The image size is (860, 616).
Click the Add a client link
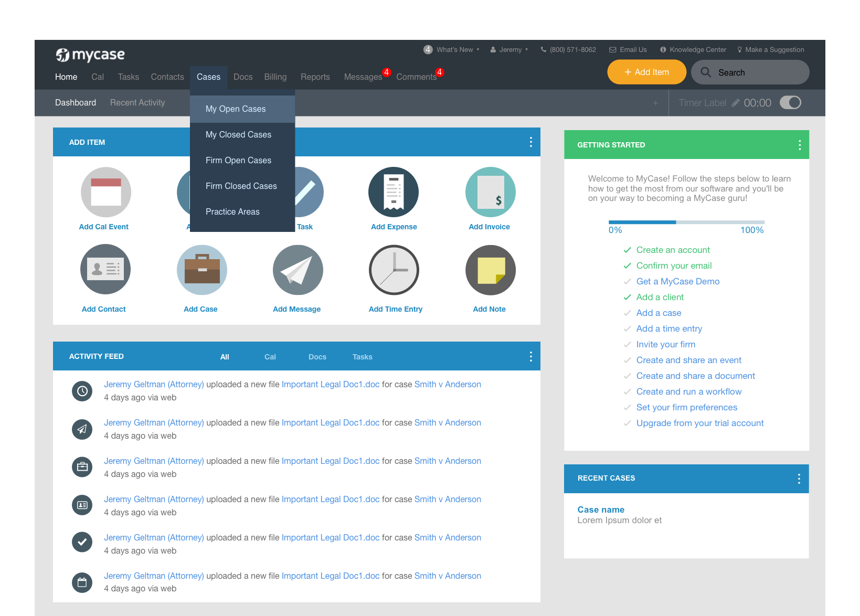(660, 298)
